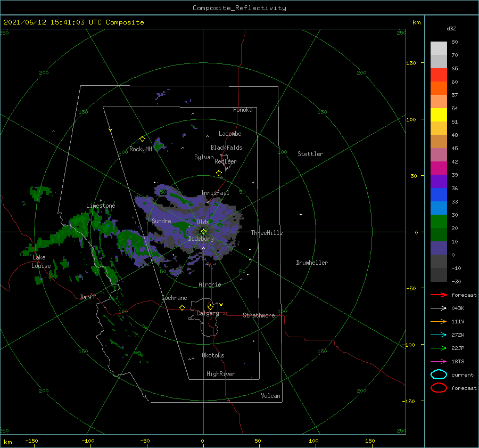The image size is (479, 448).
Task: Click the Olds label
Action: (203, 222)
